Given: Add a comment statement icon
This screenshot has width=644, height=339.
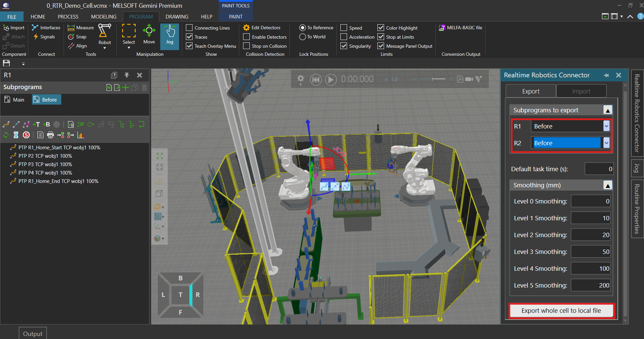Looking at the screenshot, I should click(40, 135).
